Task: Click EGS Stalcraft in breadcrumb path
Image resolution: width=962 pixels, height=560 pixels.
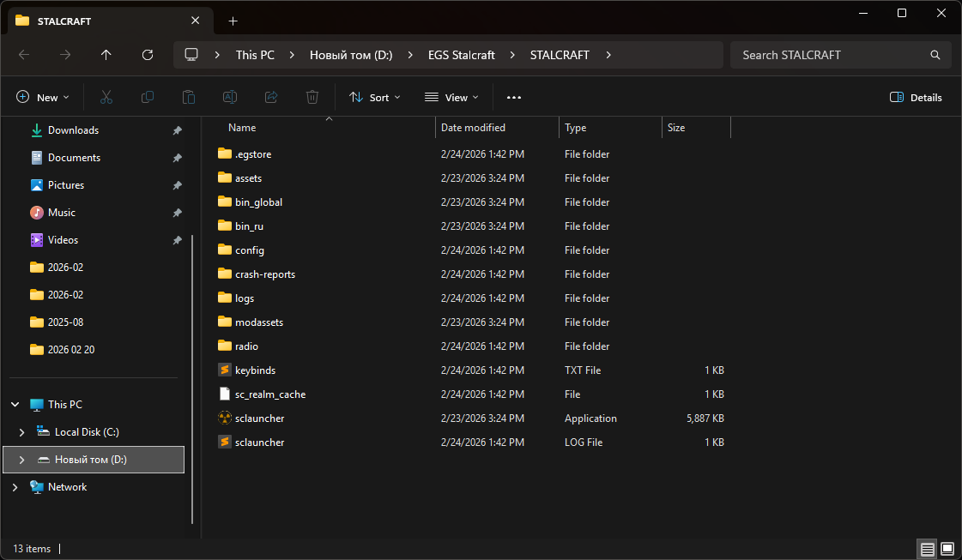Action: (462, 55)
